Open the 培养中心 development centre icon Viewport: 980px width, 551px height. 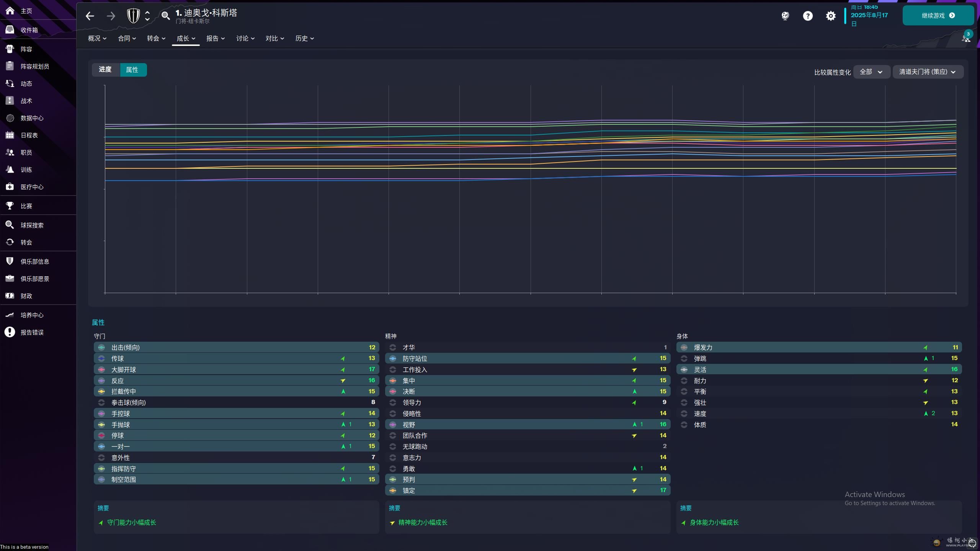10,315
